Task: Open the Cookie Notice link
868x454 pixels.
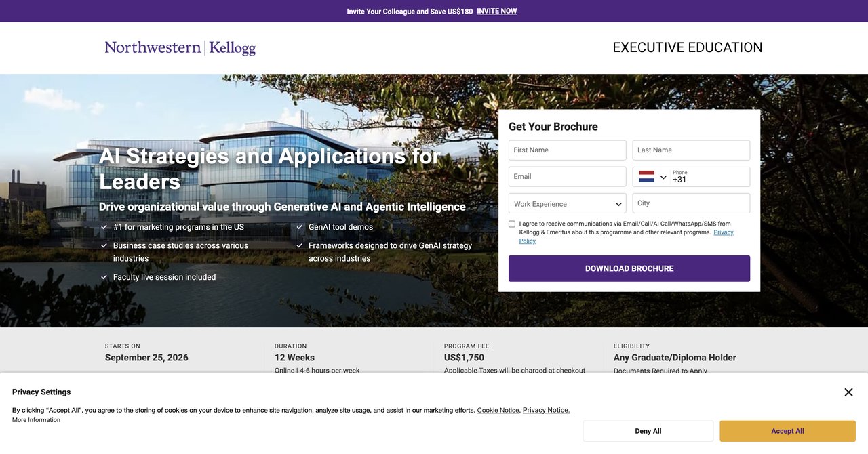Action: pos(498,410)
